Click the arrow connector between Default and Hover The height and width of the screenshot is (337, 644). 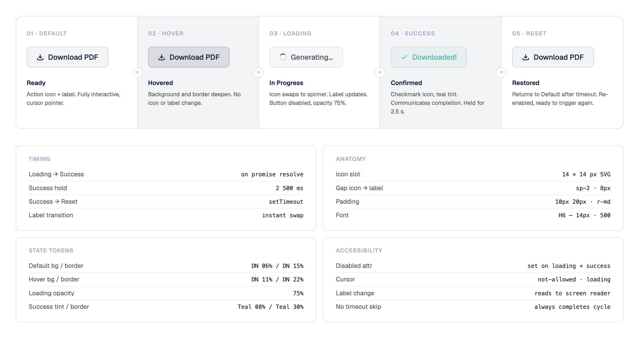coord(137,72)
